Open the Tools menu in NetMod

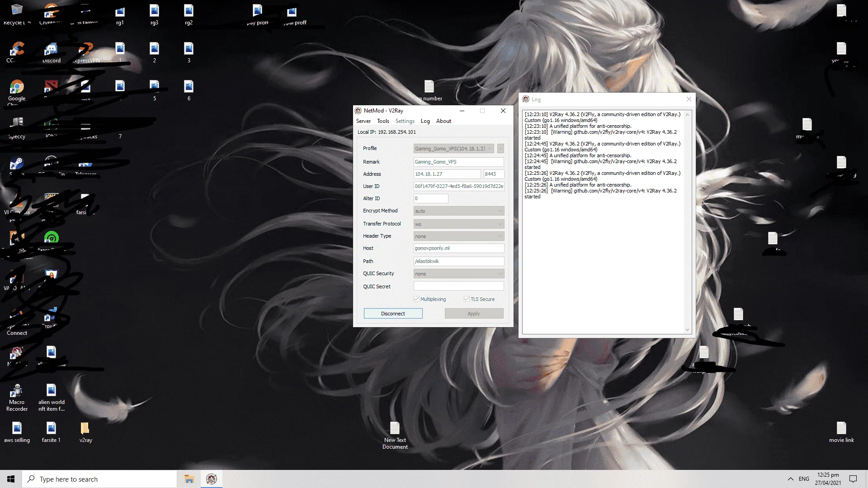click(383, 121)
